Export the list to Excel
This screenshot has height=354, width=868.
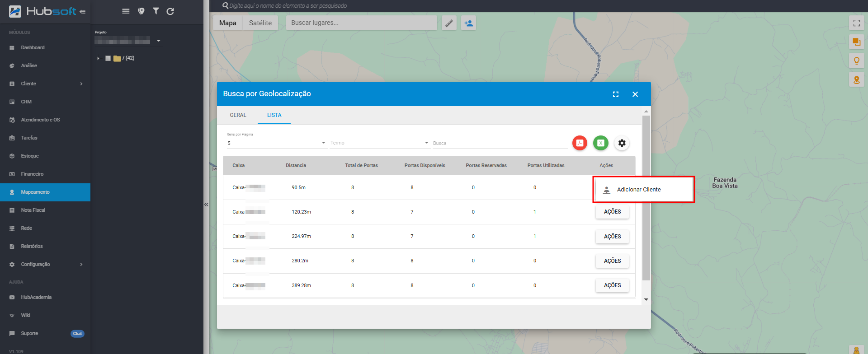601,143
